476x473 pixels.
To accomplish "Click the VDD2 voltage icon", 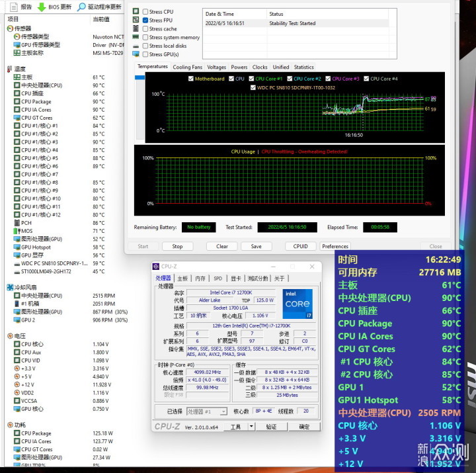I will (17, 392).
